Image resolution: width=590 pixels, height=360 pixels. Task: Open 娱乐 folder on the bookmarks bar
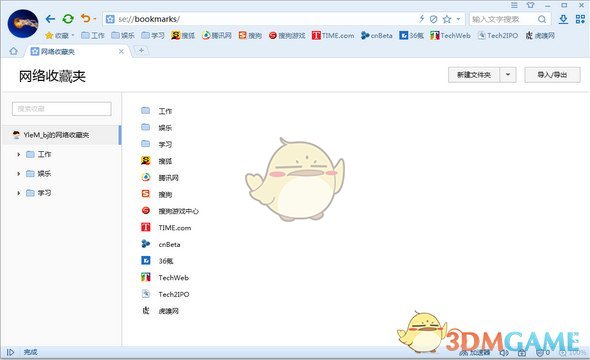(123, 36)
